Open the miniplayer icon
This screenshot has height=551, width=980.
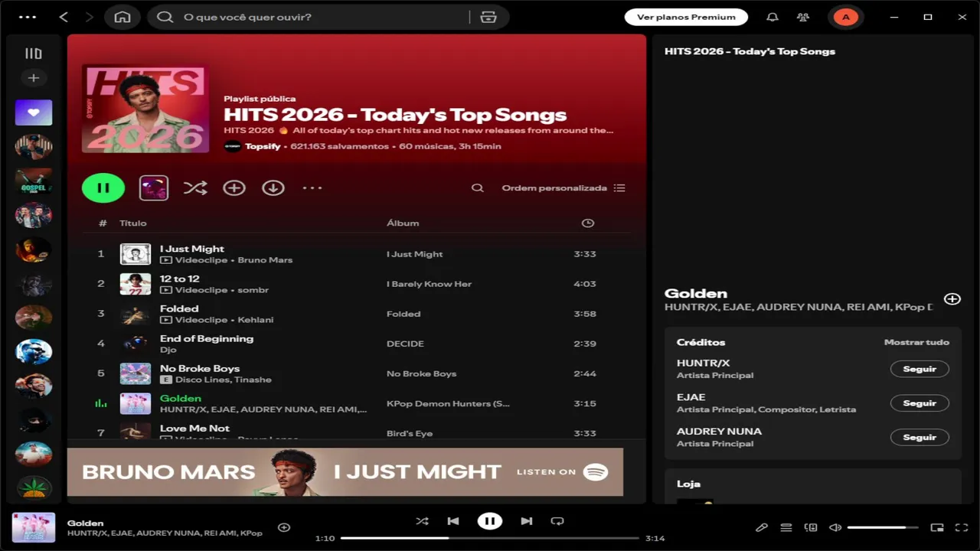click(936, 527)
